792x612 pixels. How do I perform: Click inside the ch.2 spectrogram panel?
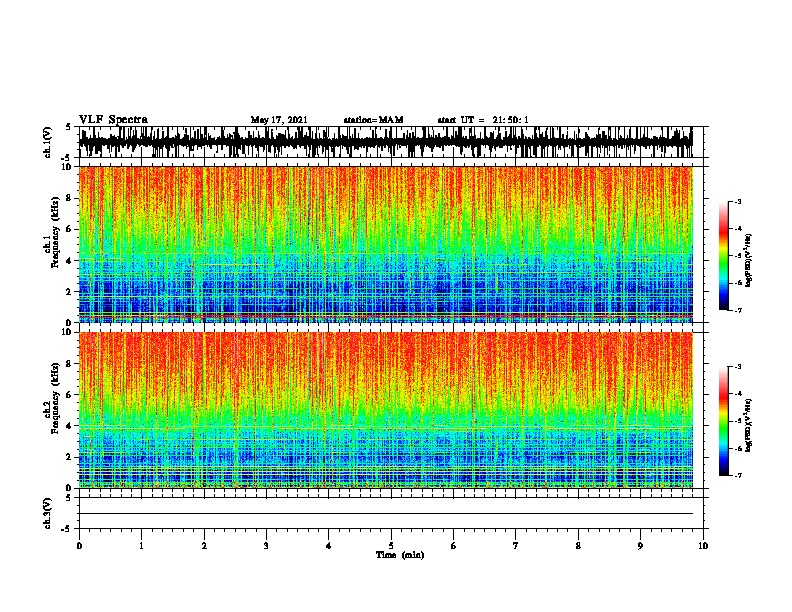pyautogui.click(x=385, y=410)
